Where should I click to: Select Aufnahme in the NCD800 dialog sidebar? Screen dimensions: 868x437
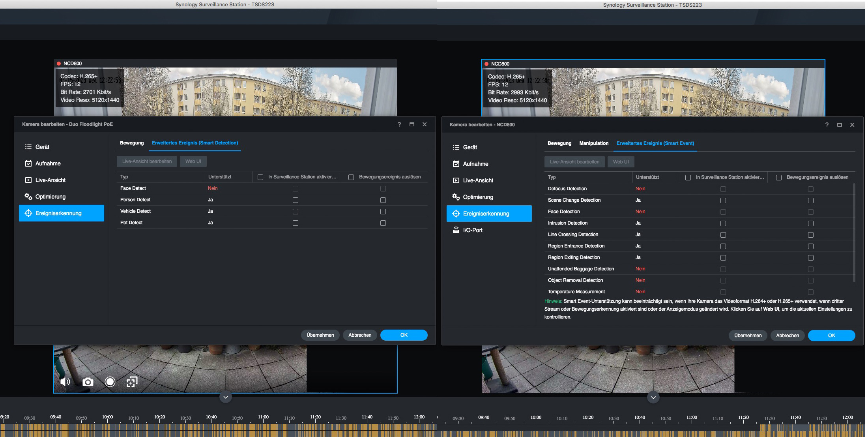475,164
